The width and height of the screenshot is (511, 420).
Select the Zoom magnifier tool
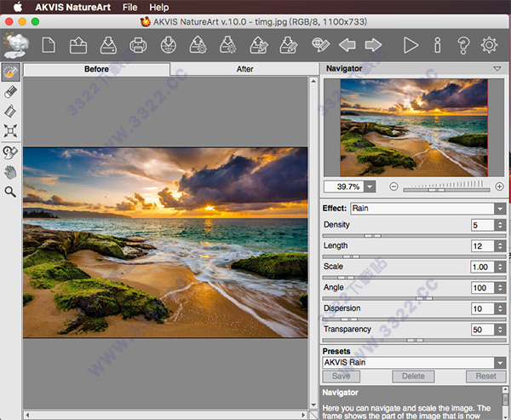click(10, 192)
